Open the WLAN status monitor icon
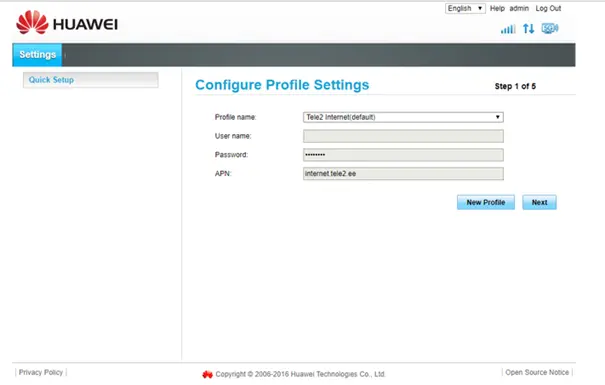605x385 pixels. [550, 28]
